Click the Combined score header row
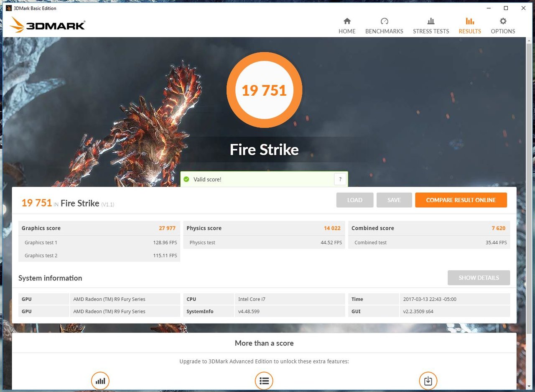 429,228
